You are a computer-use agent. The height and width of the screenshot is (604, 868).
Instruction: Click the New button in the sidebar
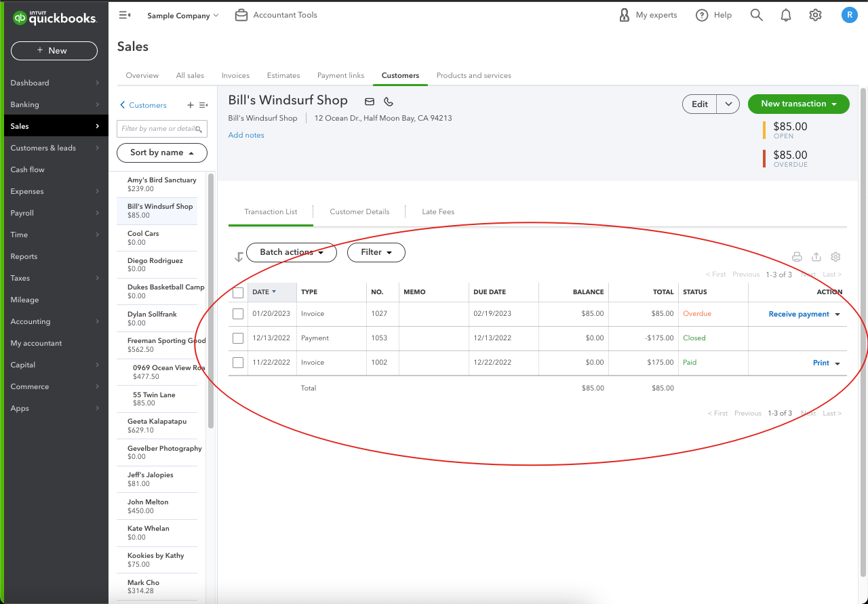coord(54,50)
